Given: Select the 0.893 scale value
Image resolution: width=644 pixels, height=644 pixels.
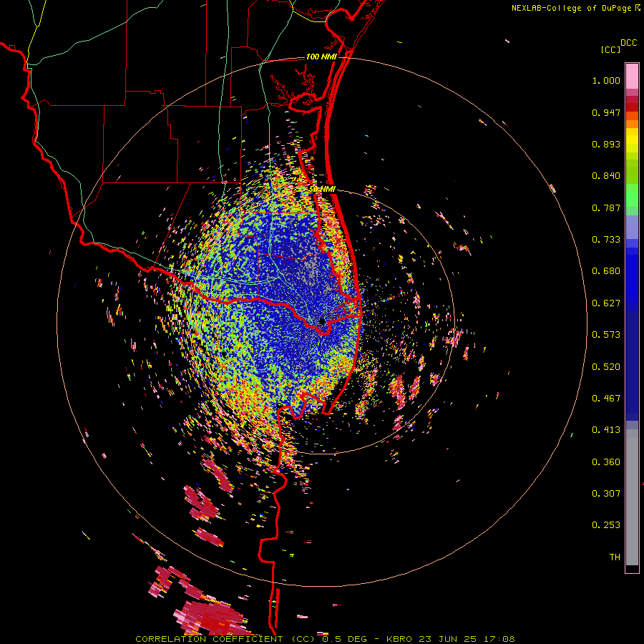Looking at the screenshot, I should 606,144.
